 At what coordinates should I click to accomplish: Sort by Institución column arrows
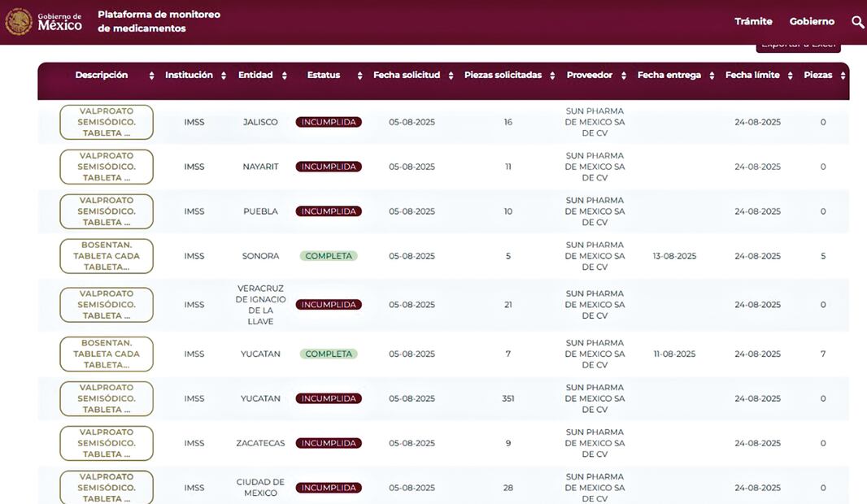(220, 76)
